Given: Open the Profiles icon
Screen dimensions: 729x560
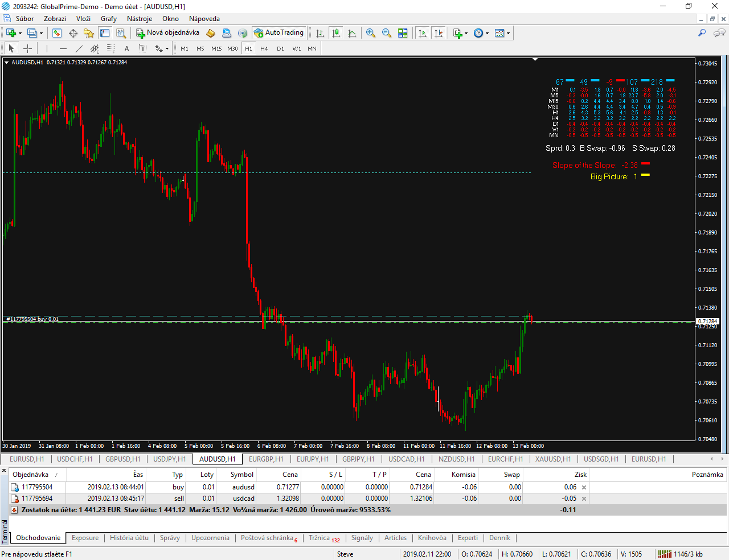Looking at the screenshot, I should point(32,33).
